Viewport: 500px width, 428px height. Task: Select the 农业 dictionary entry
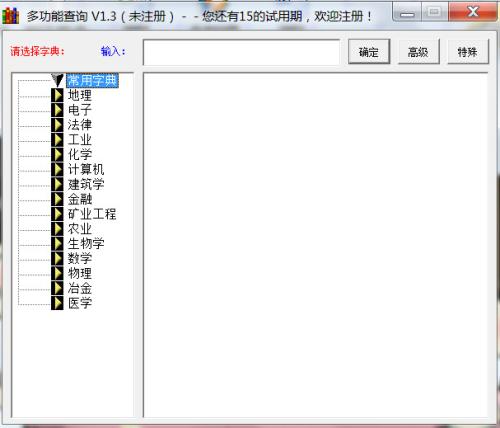point(80,229)
